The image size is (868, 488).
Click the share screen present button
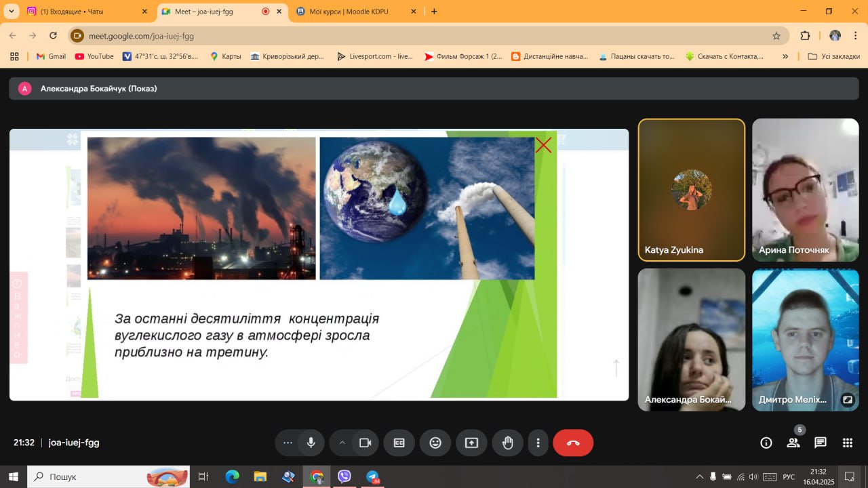point(471,443)
